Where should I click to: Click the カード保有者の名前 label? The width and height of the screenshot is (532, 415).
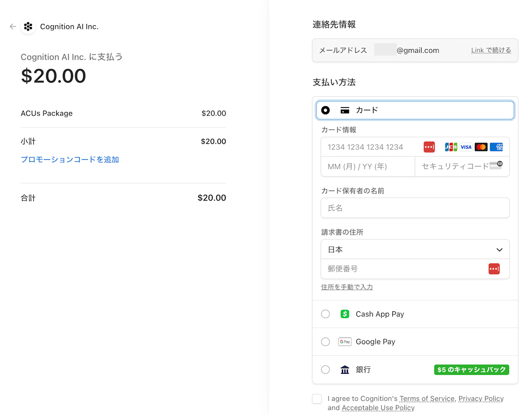pos(352,191)
